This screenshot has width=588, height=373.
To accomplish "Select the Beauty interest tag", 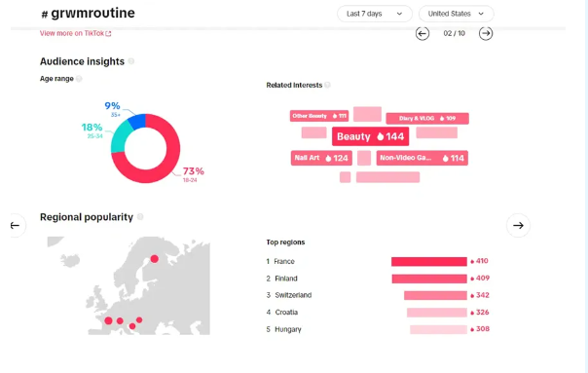I will click(370, 136).
